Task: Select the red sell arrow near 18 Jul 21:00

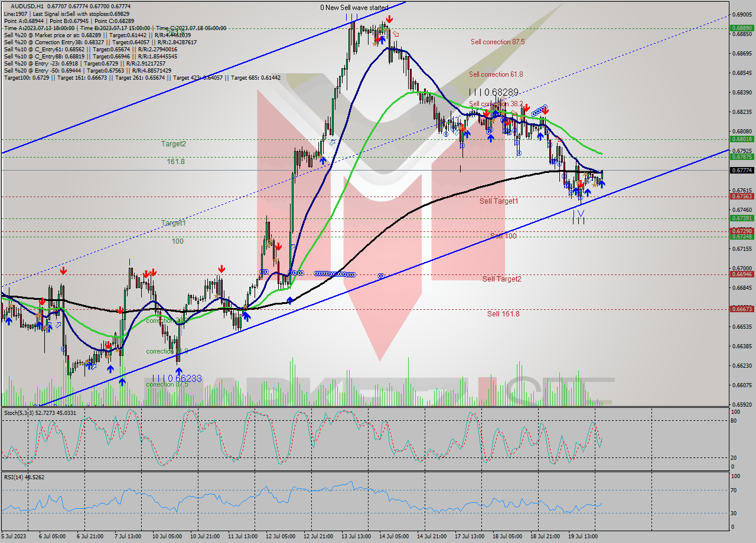Action: [x=545, y=109]
